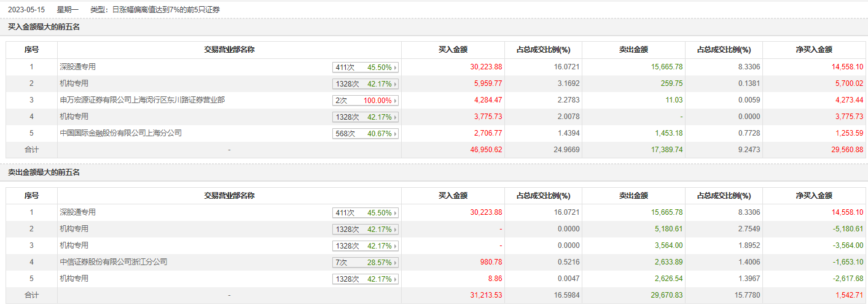Image resolution: width=868 pixels, height=305 pixels.
Task: Select rank 2 机构专用 in sell table
Action: 74,229
